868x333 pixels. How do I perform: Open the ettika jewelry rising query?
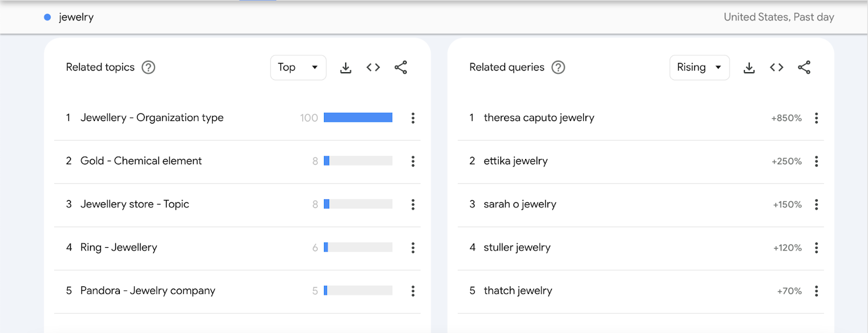point(515,161)
